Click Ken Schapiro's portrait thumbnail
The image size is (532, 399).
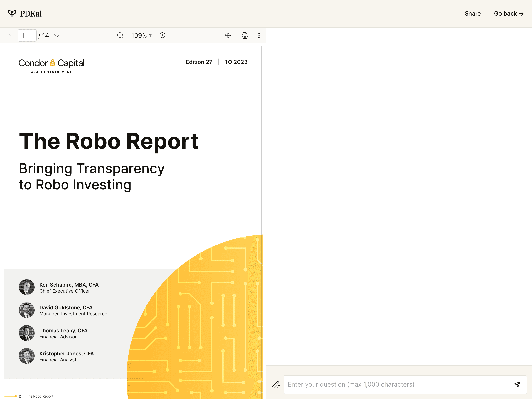coord(27,287)
